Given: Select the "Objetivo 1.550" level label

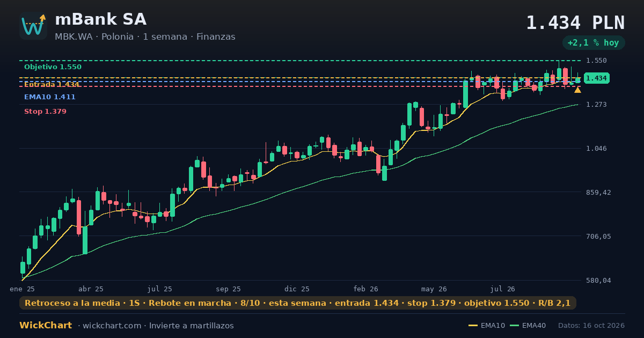Looking at the screenshot, I should (x=53, y=67).
